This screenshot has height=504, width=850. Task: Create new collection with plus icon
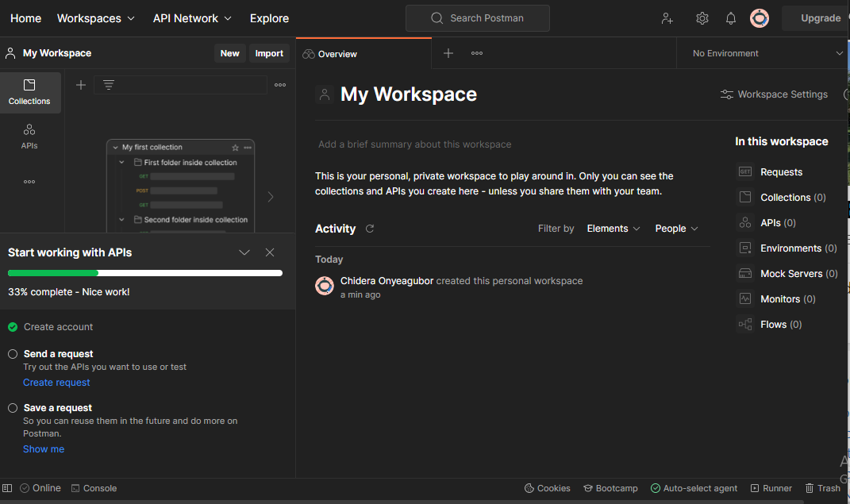(x=81, y=85)
